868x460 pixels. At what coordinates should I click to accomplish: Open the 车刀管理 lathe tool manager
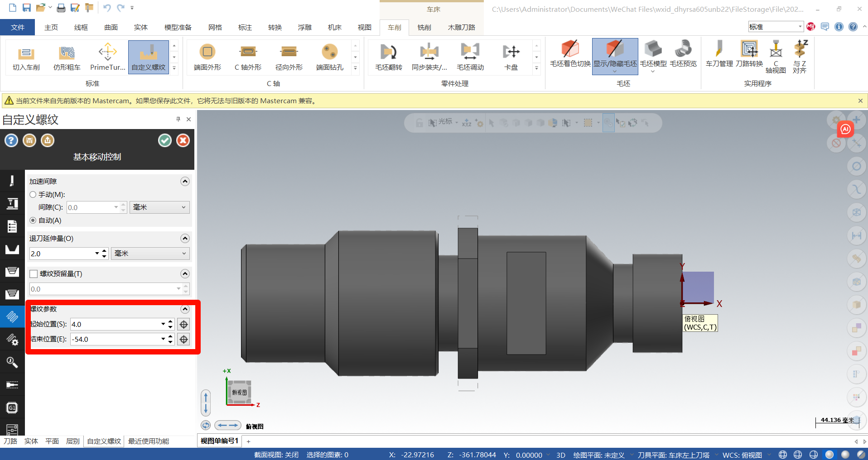coord(719,54)
